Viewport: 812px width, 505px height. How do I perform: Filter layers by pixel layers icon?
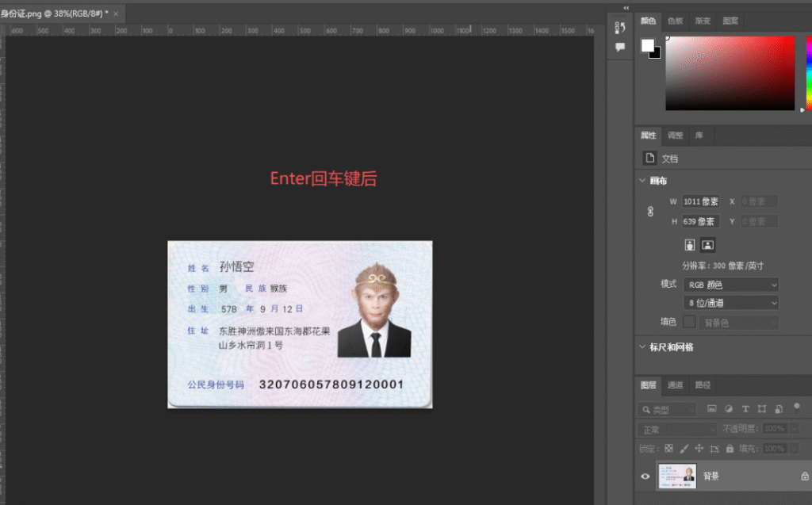(x=712, y=408)
